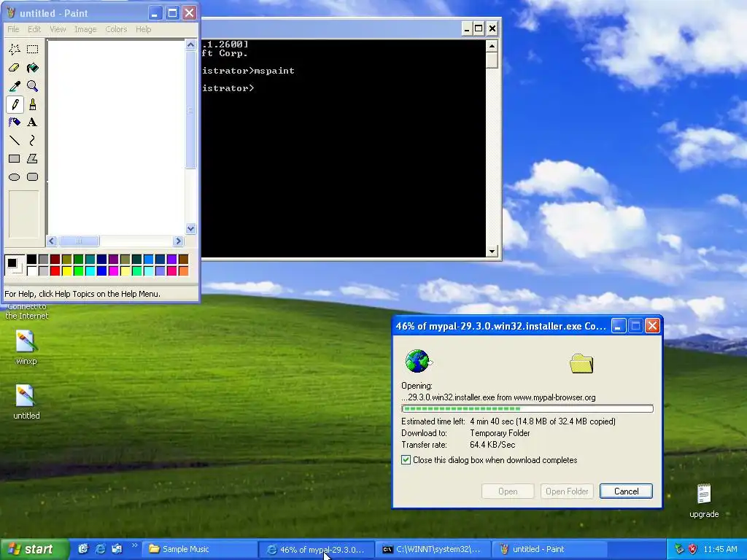The height and width of the screenshot is (560, 747).
Task: Open the Help menu in Paint
Action: [x=144, y=29]
